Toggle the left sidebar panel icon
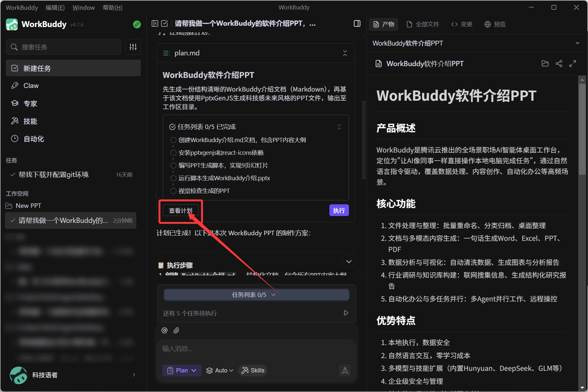The height and width of the screenshot is (392, 588). 155,23
